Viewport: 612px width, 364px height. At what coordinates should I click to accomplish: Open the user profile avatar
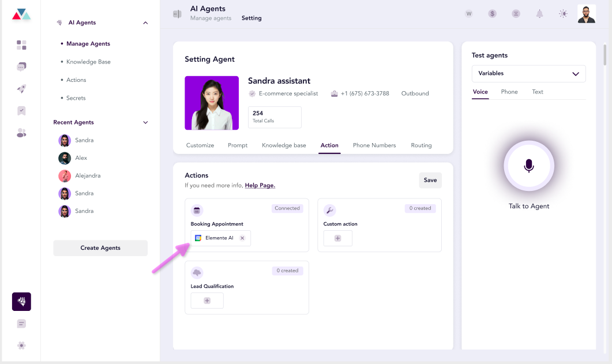(587, 14)
